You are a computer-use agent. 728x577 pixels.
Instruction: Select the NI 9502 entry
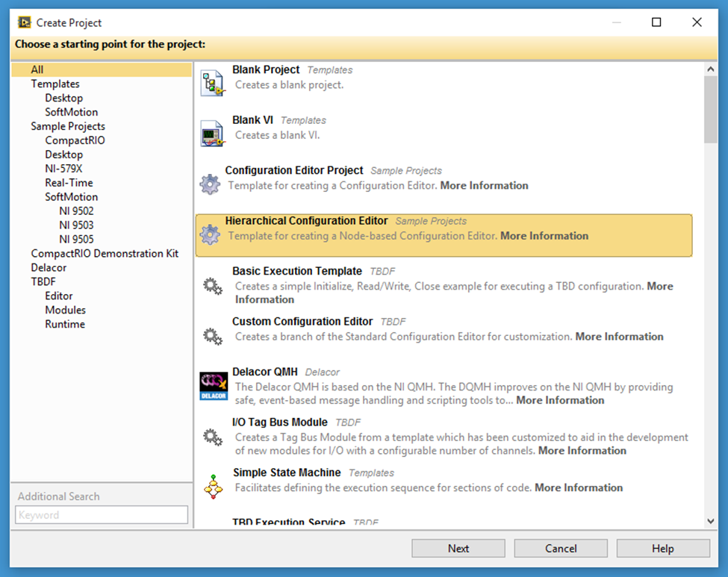pos(76,211)
